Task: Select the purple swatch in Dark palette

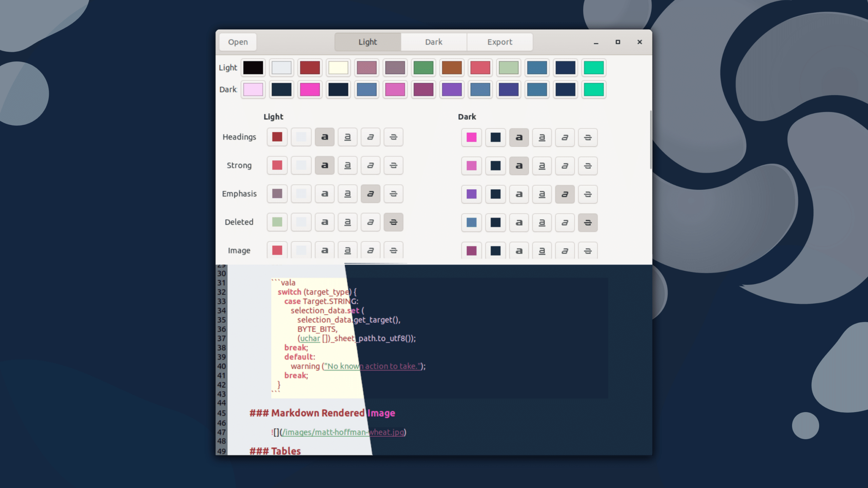Action: coord(452,89)
